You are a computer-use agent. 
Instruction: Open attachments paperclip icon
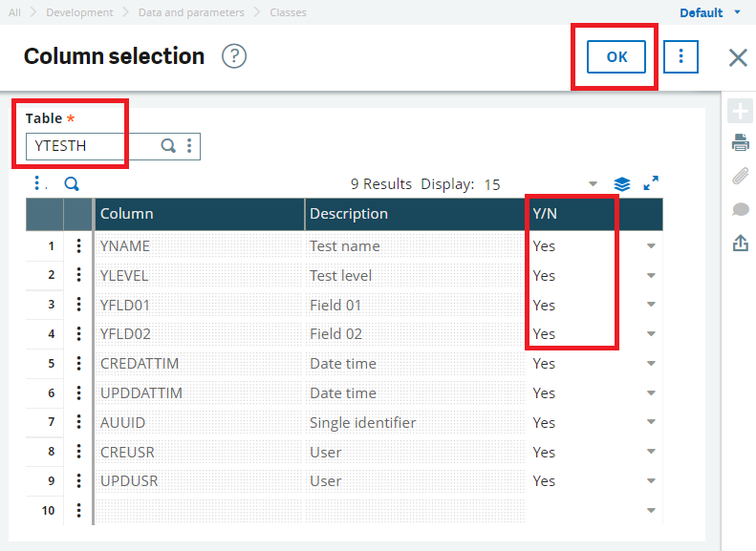point(741,177)
